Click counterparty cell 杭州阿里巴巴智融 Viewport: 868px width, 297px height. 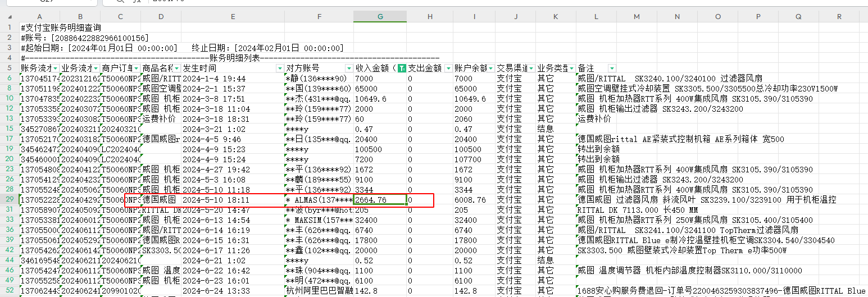click(319, 291)
